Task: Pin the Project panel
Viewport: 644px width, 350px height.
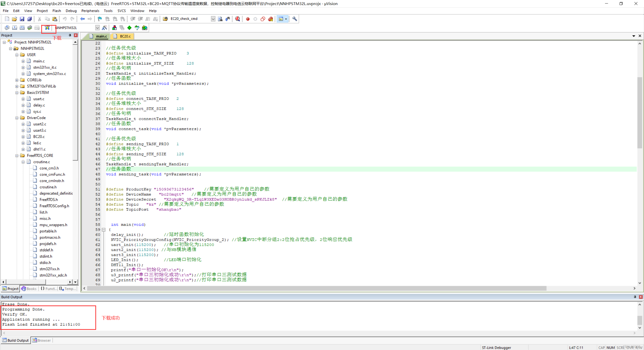Action: pyautogui.click(x=70, y=35)
